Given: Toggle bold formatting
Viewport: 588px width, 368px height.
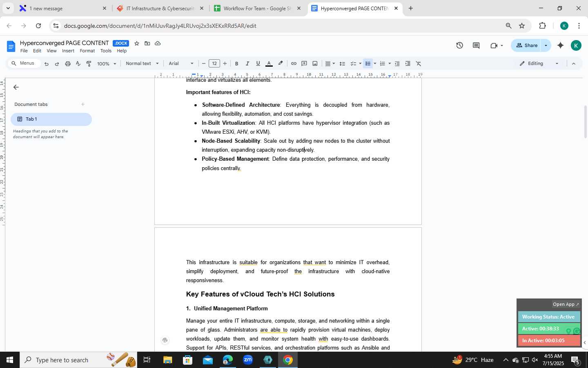Looking at the screenshot, I should 236,64.
